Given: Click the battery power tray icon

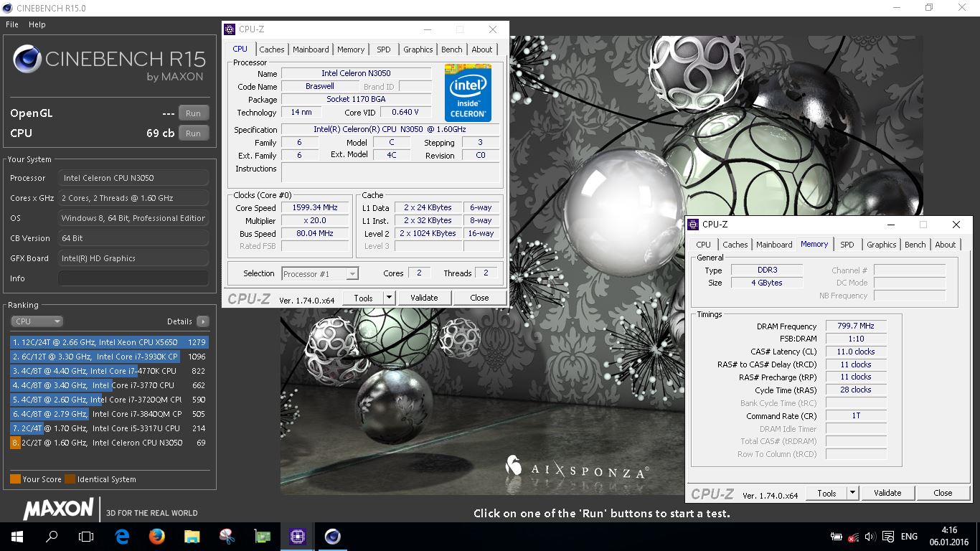Looking at the screenshot, I should pos(836,537).
